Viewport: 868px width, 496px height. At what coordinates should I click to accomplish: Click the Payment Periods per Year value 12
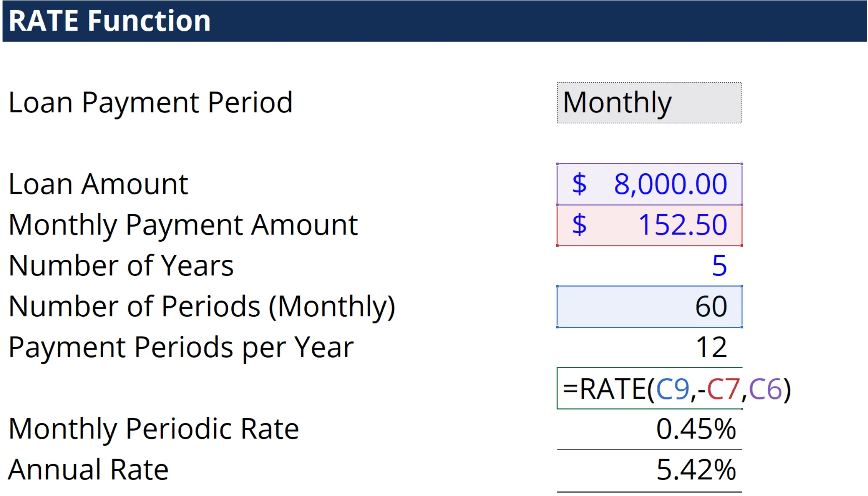click(x=711, y=347)
